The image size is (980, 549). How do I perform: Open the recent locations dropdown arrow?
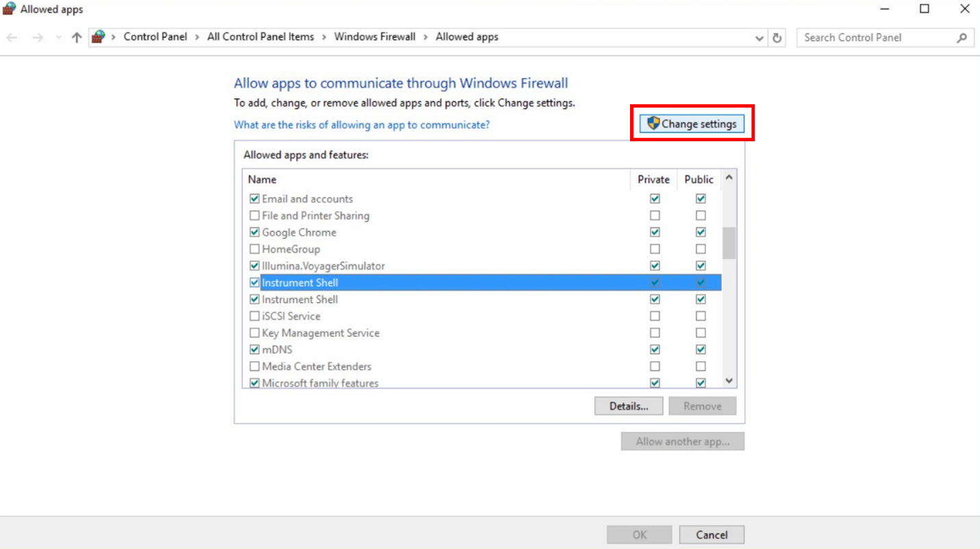click(x=58, y=38)
